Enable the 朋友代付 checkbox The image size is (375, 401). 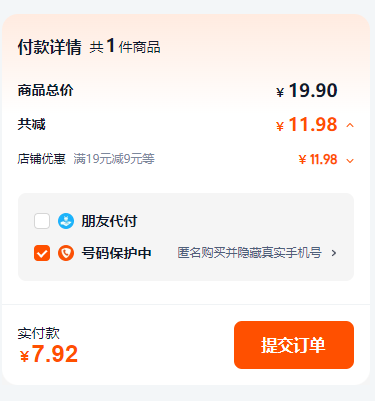42,221
